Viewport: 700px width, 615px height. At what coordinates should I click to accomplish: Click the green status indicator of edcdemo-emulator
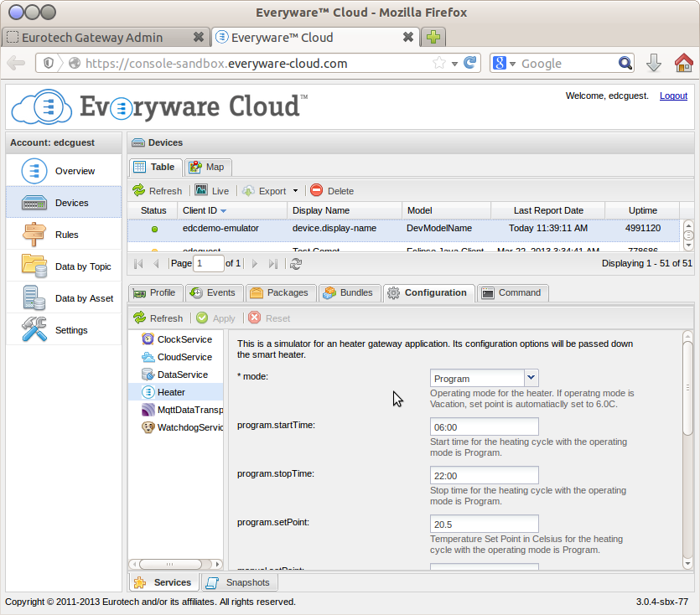pos(154,229)
